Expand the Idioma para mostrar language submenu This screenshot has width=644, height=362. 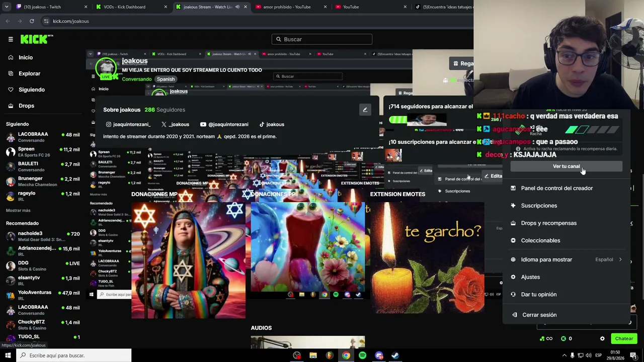pyautogui.click(x=567, y=259)
